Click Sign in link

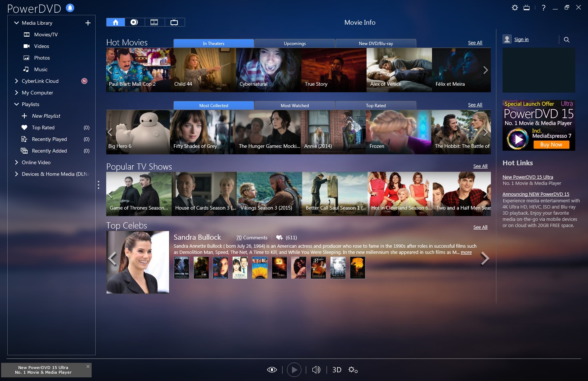click(521, 40)
